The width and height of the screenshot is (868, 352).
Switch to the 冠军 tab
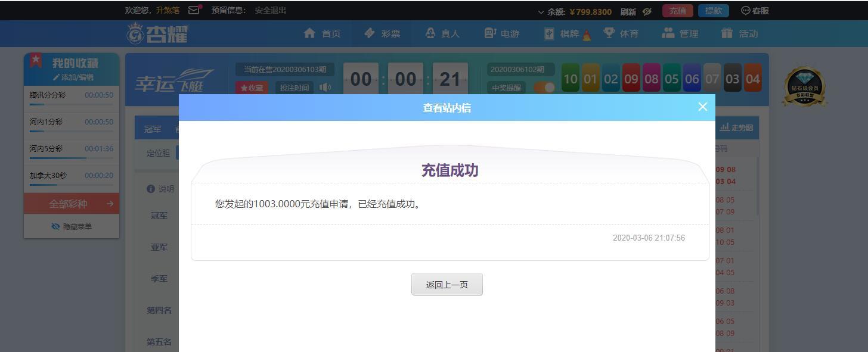[153, 129]
